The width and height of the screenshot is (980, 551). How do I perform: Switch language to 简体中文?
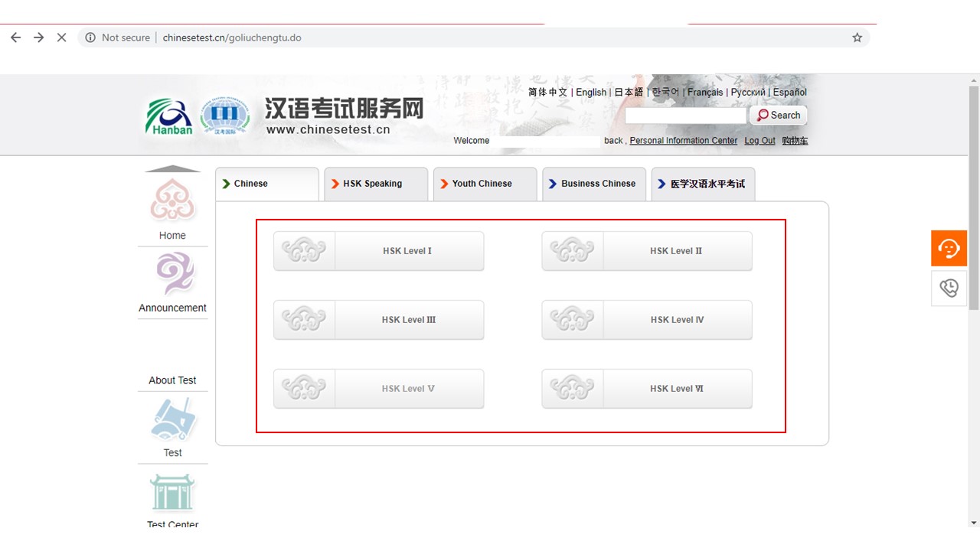tap(548, 92)
